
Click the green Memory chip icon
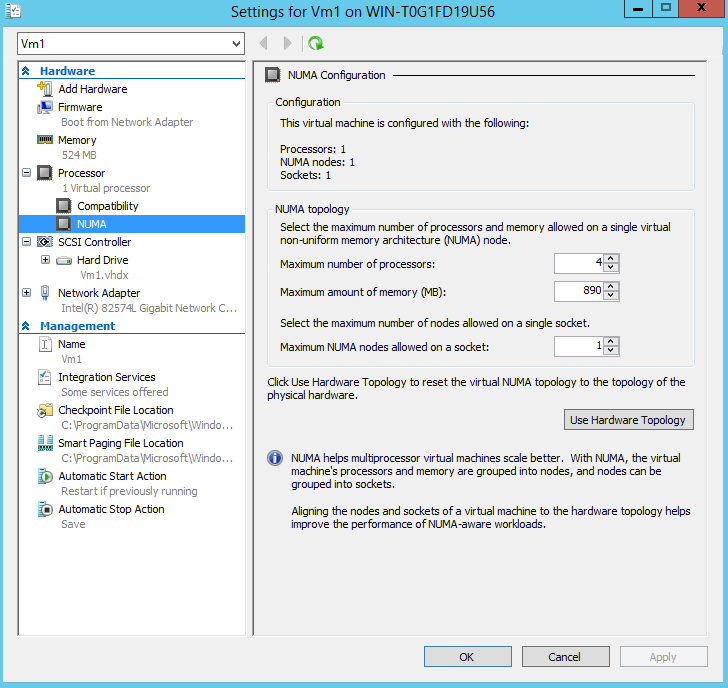pyautogui.click(x=45, y=140)
